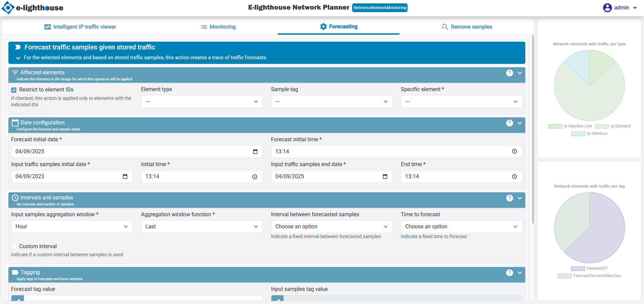Collapse the Intervals and samples section
The height and width of the screenshot is (304, 644).
(x=520, y=198)
